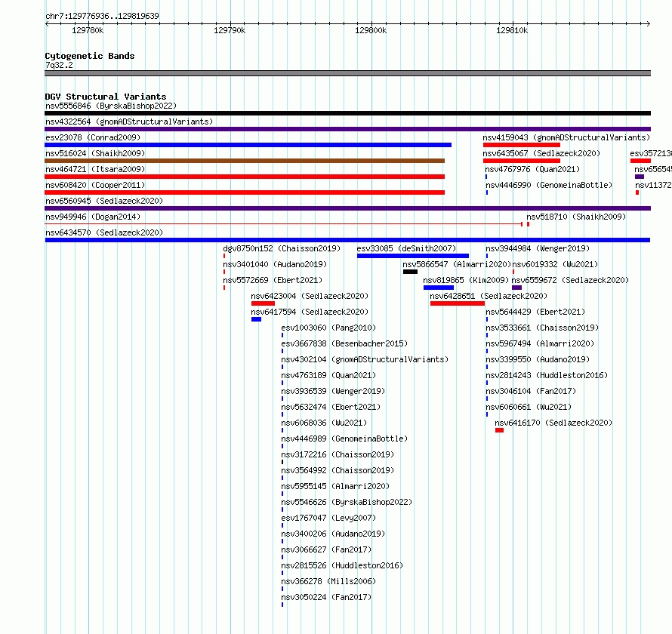Click nsv5546626 (ByrskaBishop2022) label

[347, 502]
